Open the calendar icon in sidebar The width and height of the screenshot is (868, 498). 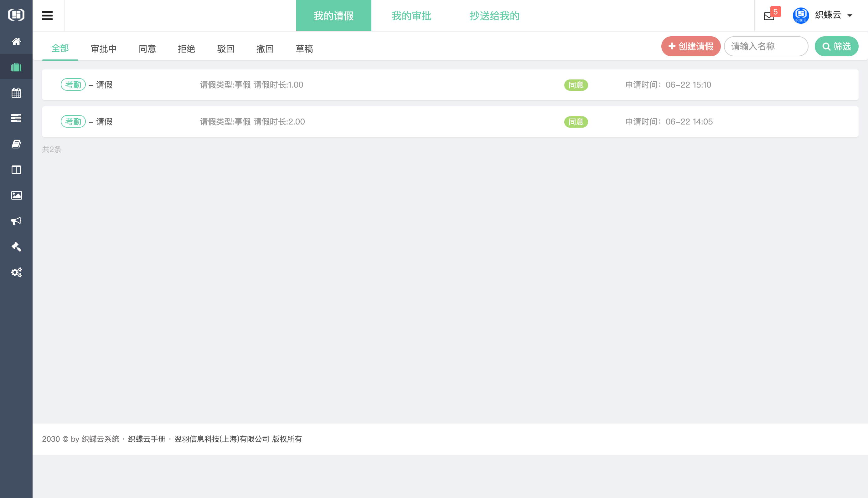pos(16,93)
